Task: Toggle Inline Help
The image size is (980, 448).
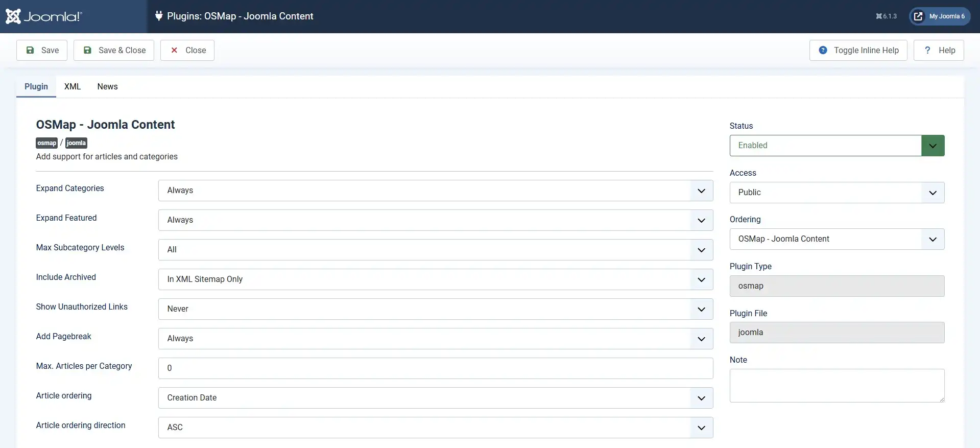Action: [858, 50]
